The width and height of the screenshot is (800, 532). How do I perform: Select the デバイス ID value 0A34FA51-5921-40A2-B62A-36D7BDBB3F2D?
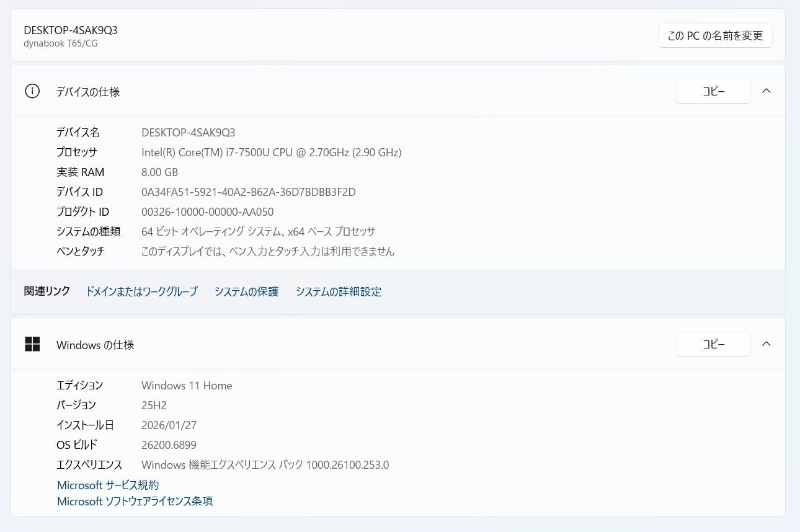pyautogui.click(x=249, y=192)
